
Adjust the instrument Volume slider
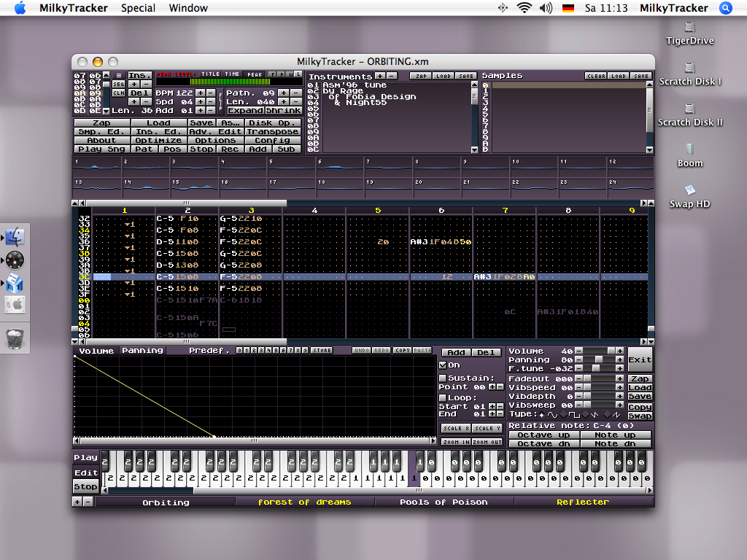599,351
